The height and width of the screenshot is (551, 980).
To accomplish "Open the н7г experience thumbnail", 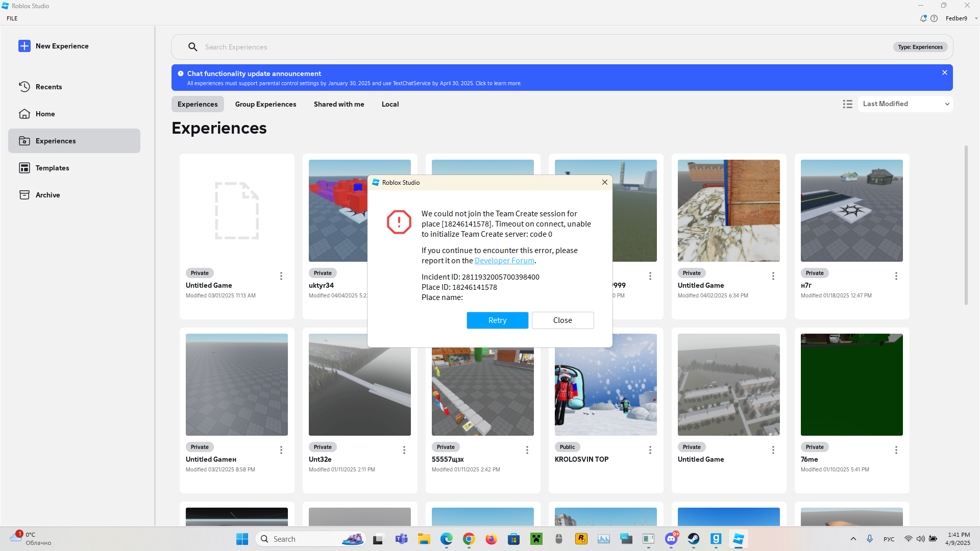I will pyautogui.click(x=852, y=211).
